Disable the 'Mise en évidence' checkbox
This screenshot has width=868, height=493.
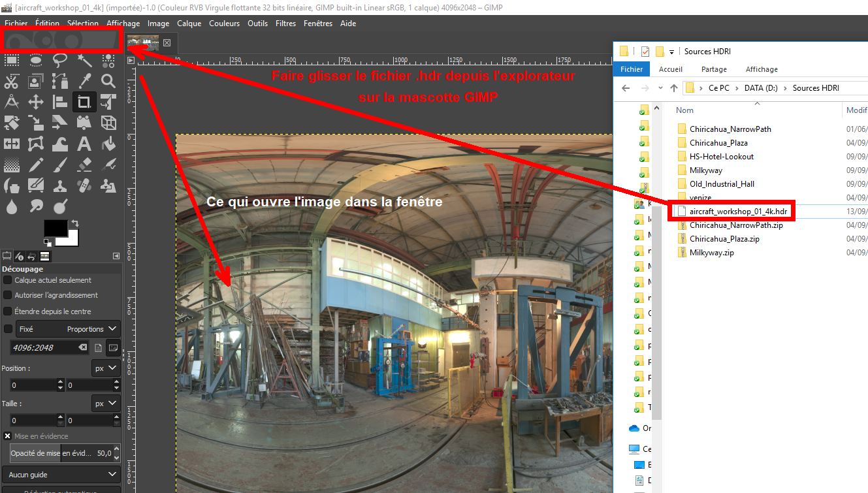(8, 436)
